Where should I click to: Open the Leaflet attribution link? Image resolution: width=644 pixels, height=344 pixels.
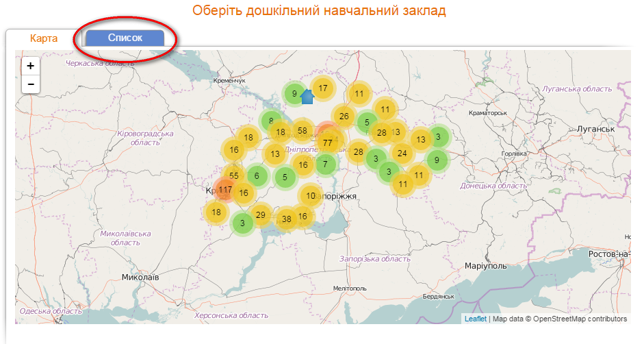point(475,319)
